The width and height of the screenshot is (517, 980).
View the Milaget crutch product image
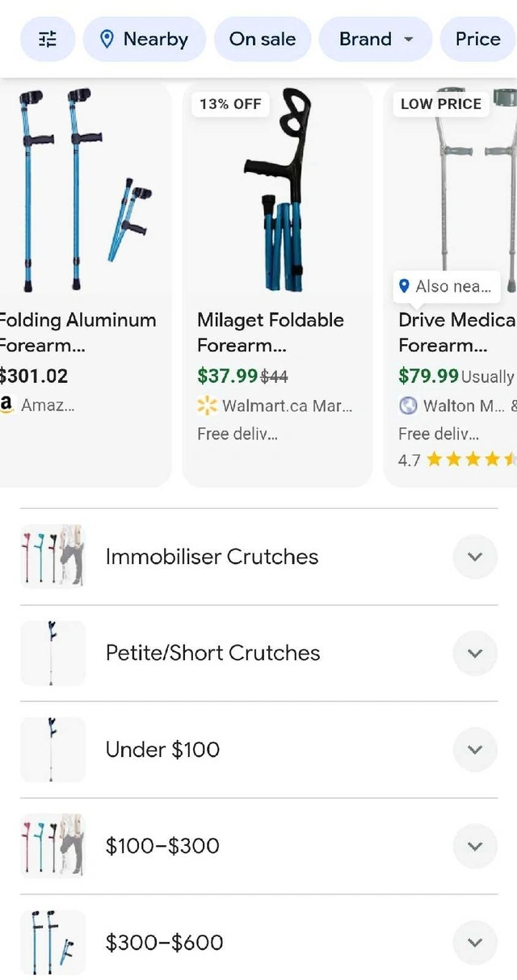pos(277,190)
